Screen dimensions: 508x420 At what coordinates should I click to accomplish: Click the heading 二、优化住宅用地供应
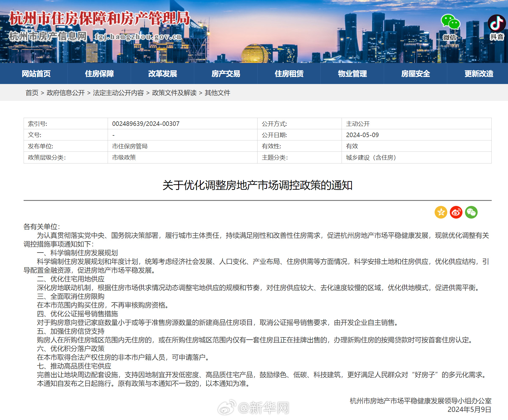tap(71, 279)
